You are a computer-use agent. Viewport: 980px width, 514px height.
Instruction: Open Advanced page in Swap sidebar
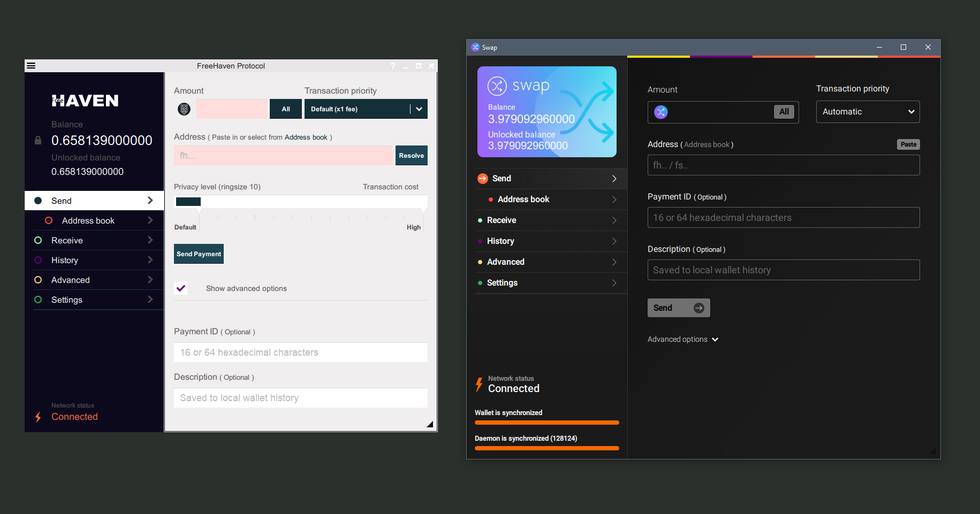pos(551,262)
